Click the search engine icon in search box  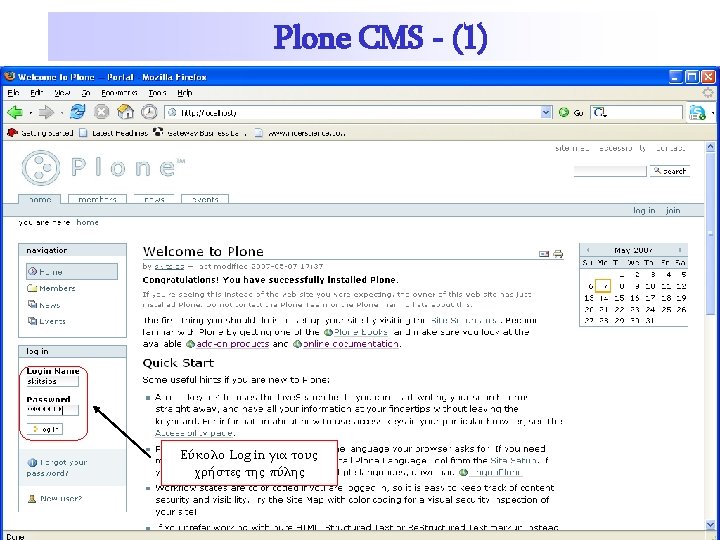coord(599,112)
